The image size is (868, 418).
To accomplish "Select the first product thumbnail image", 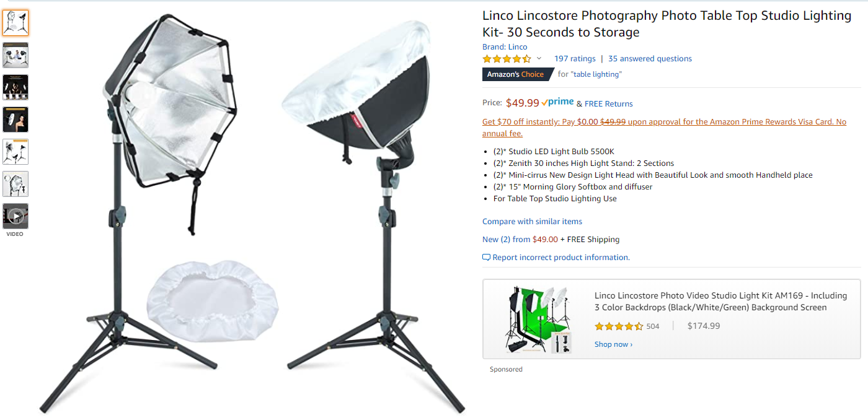I will (15, 23).
